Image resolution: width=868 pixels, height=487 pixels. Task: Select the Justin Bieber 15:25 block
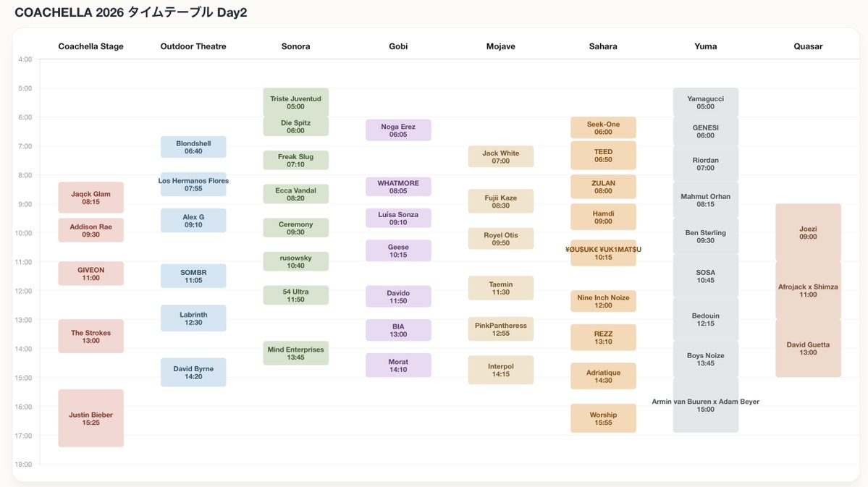pyautogui.click(x=90, y=418)
